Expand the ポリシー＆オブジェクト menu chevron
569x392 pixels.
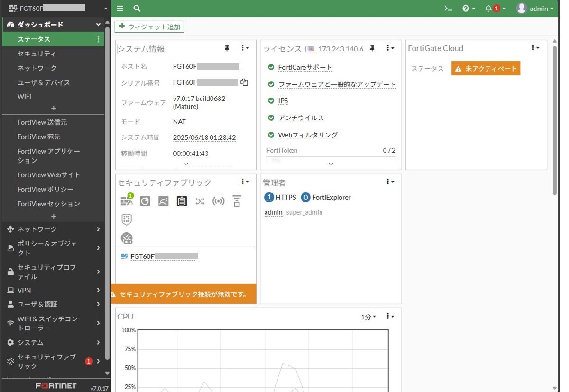tap(98, 248)
